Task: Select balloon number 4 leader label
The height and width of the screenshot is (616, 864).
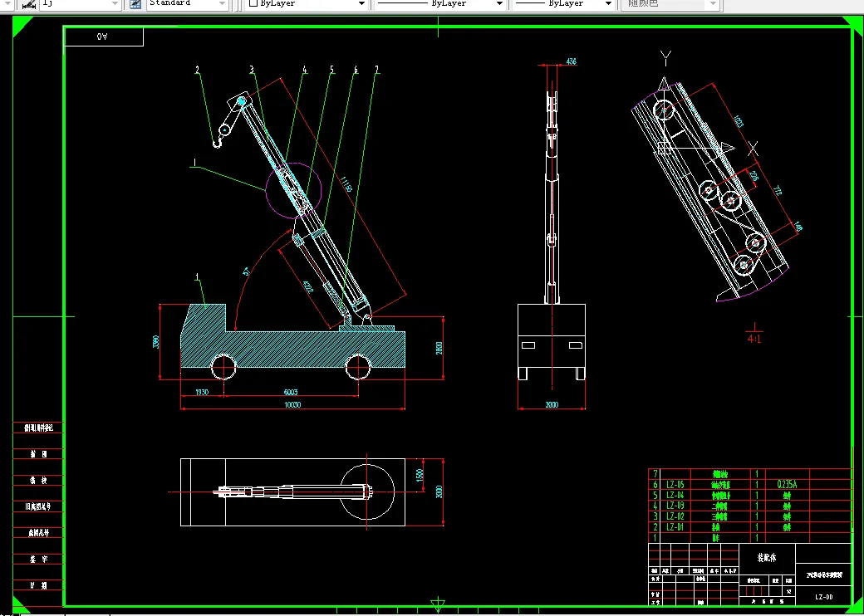Action: pos(304,70)
